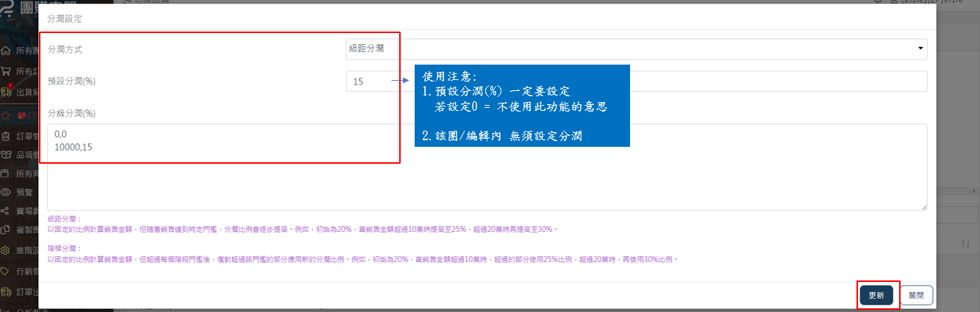The image size is (980, 312).
Task: Click the share icon in the sidebar
Action: coord(6,211)
